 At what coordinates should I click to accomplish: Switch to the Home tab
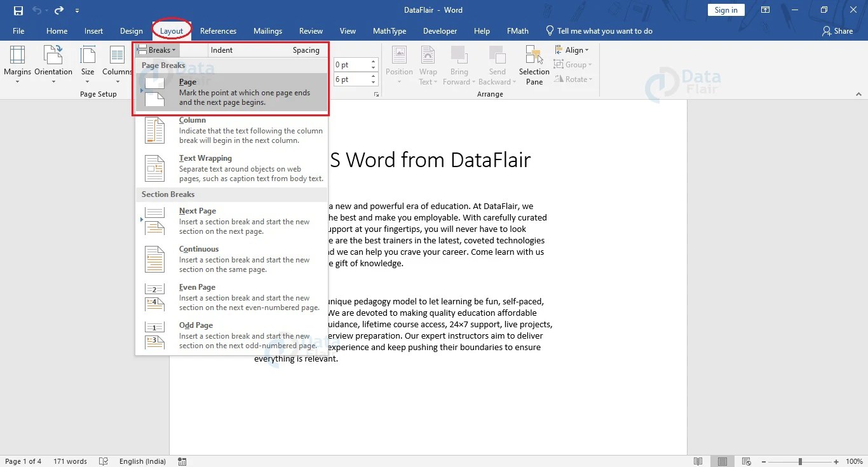[57, 31]
